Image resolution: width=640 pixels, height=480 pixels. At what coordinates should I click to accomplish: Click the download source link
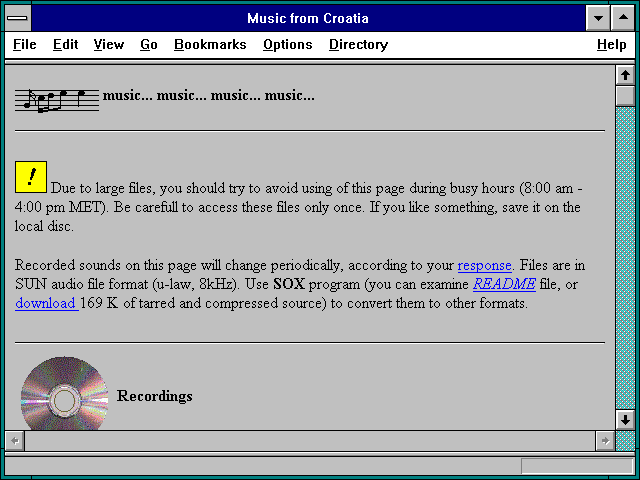click(x=47, y=303)
